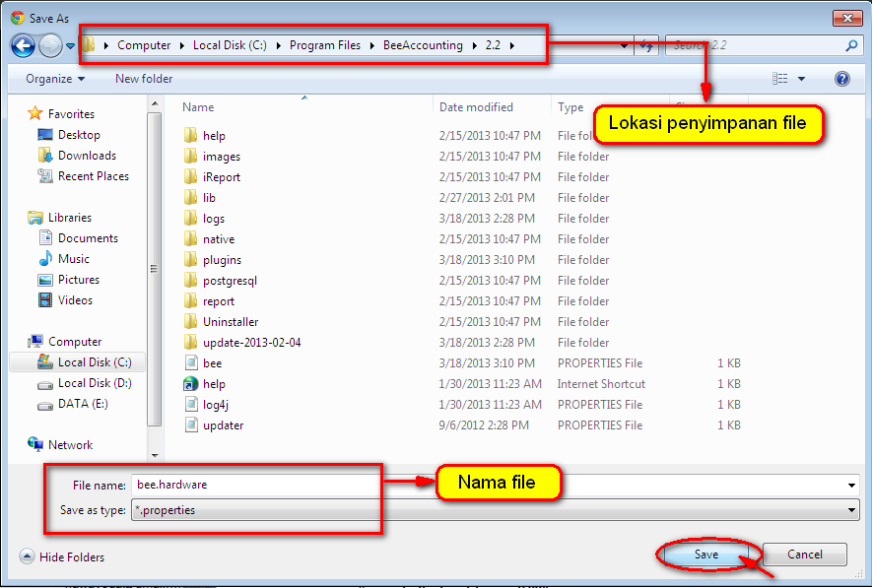Click the Cancel button

click(805, 555)
